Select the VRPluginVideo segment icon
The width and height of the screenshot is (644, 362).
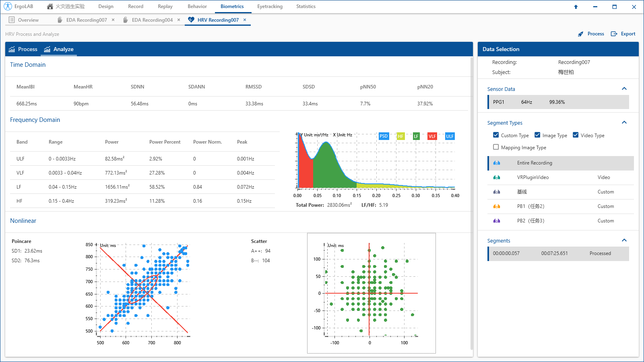[497, 177]
